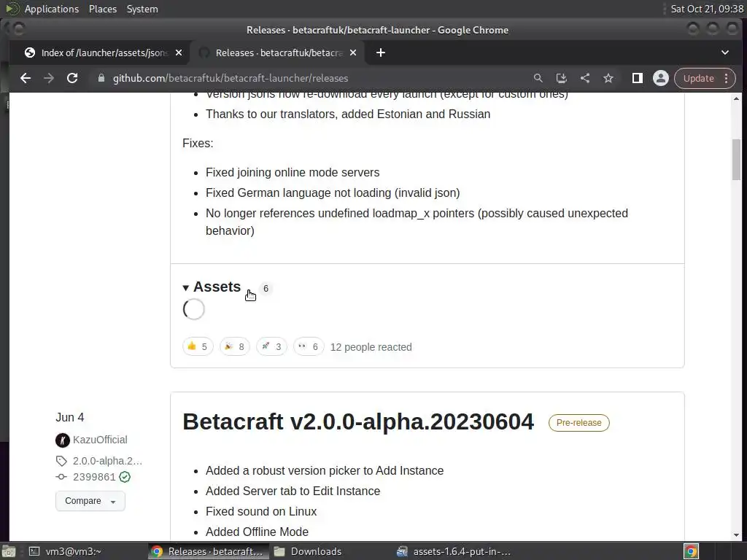This screenshot has width=747, height=560.
Task: Click the Chrome icon in system tray
Action: point(691,551)
